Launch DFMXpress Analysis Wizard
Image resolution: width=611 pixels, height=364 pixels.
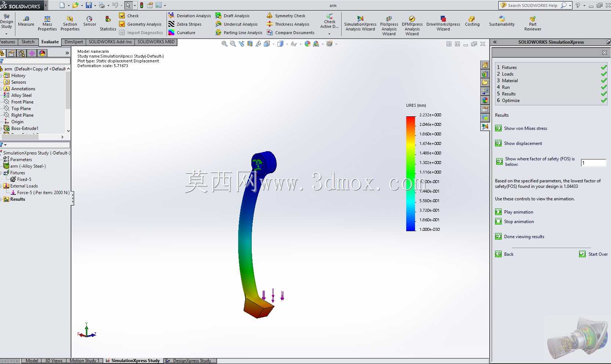click(412, 26)
